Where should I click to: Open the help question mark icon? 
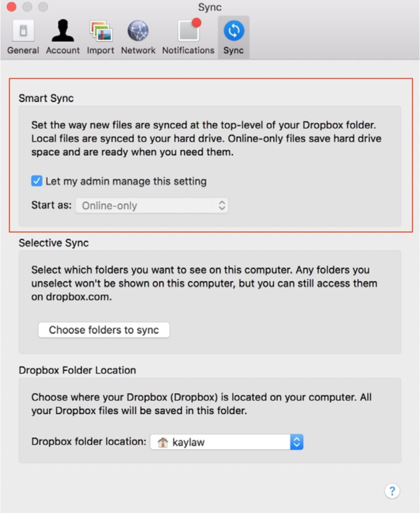pyautogui.click(x=392, y=491)
